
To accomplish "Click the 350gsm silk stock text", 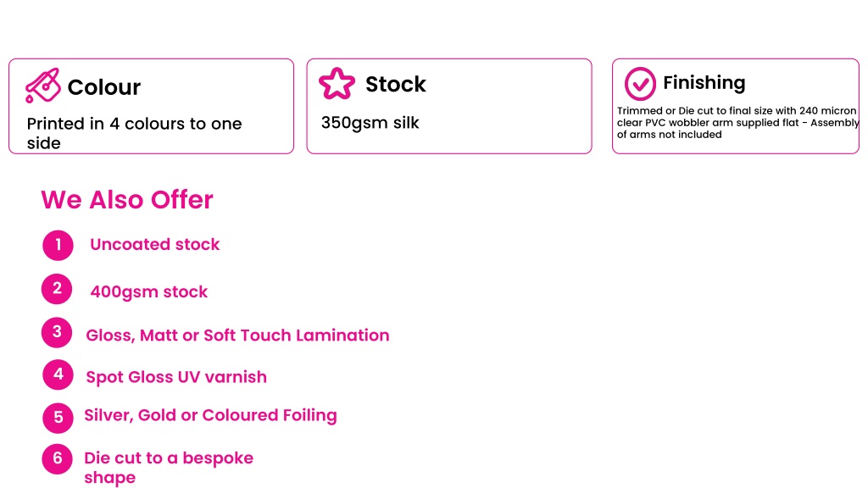I will [x=370, y=123].
